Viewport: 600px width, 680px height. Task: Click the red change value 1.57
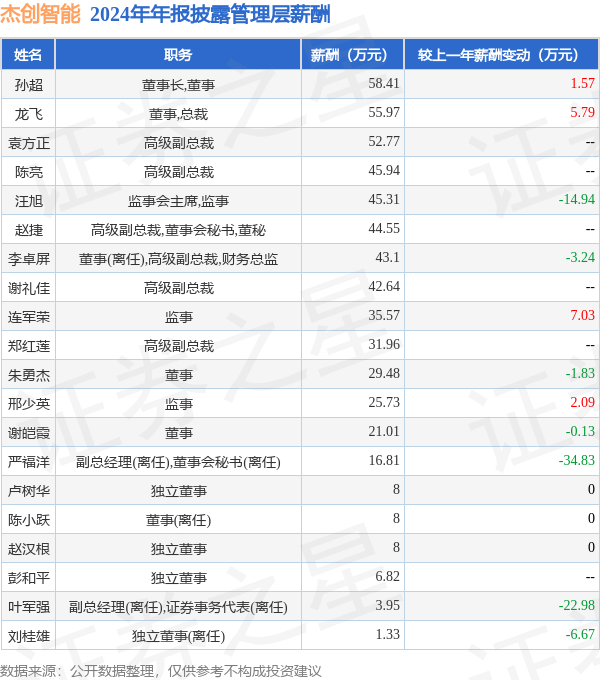(x=582, y=83)
